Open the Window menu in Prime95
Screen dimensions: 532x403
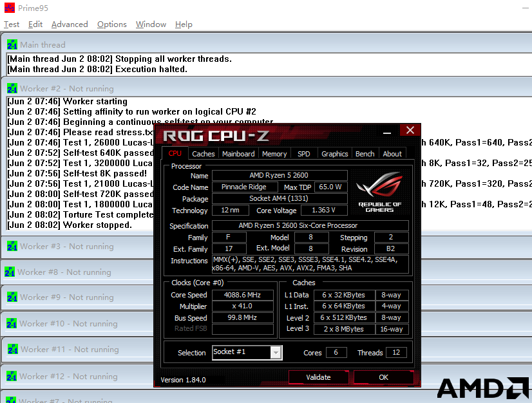151,24
